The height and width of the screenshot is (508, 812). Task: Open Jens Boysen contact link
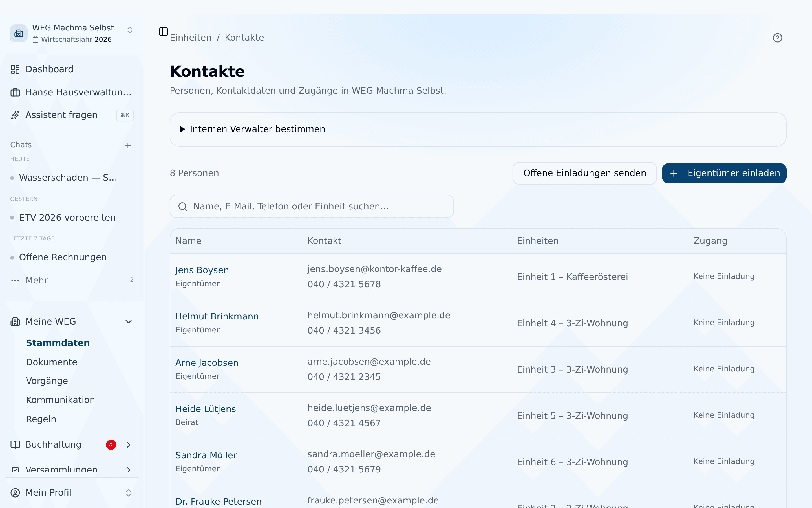click(202, 270)
